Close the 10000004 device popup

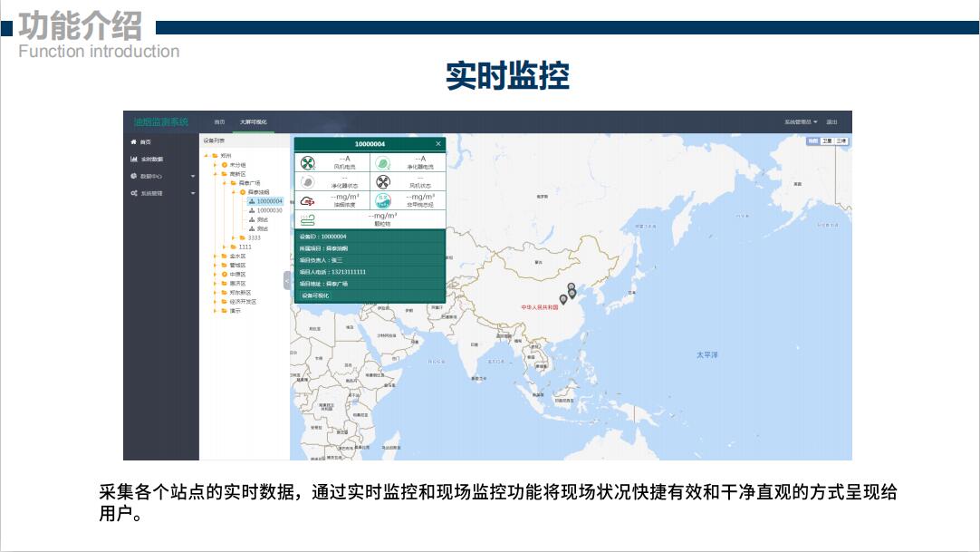[438, 144]
